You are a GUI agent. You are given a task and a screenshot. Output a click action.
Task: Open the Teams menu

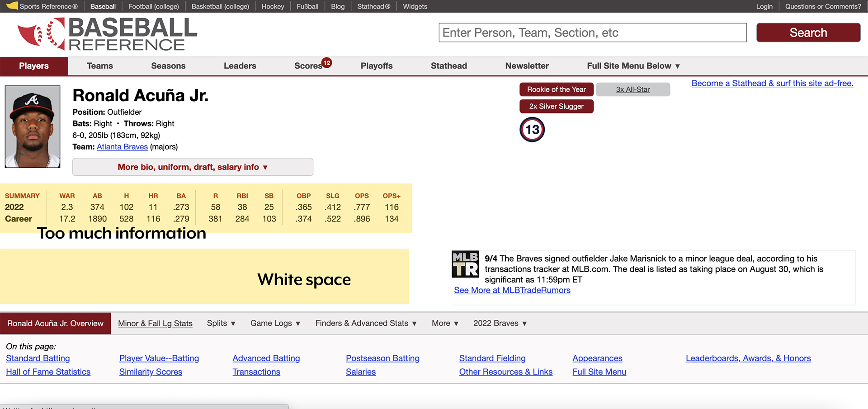click(100, 66)
